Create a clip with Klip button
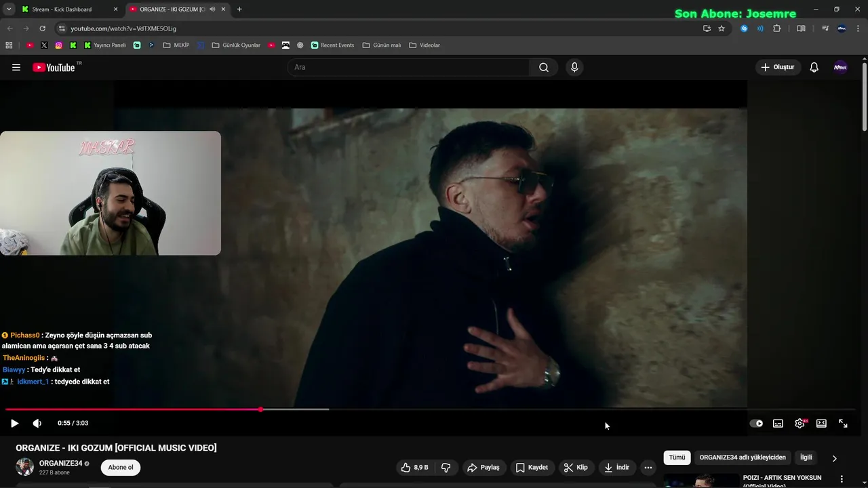Screen dimensions: 868x488 (576, 467)
